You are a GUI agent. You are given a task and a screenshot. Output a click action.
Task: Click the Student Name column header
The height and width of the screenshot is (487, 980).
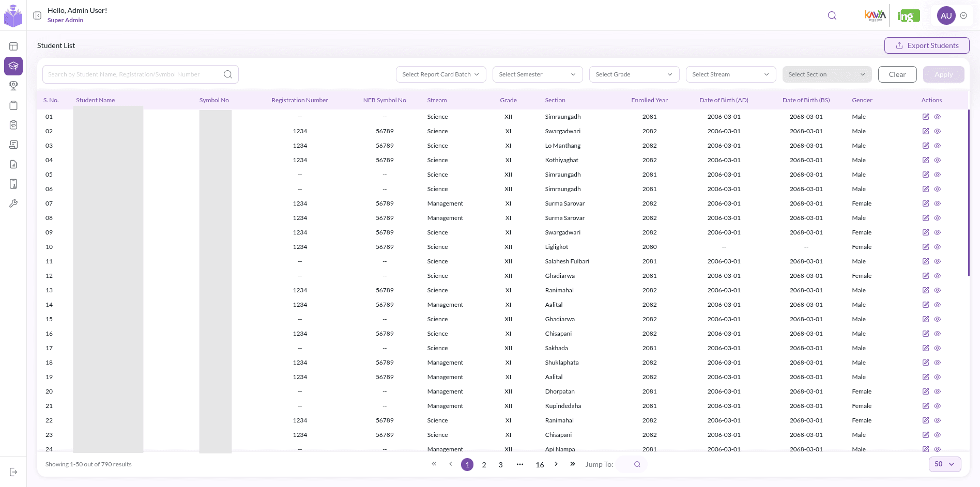96,100
